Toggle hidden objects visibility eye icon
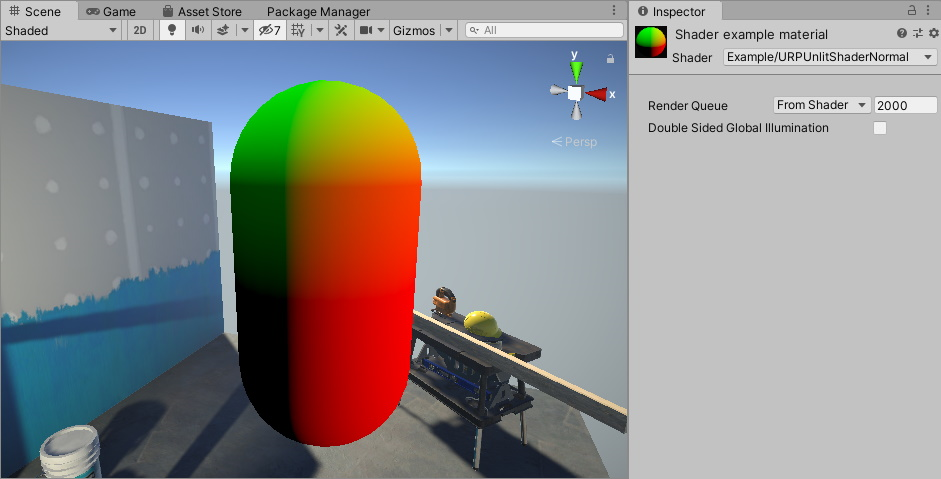This screenshot has height=479, width=941. (x=269, y=30)
